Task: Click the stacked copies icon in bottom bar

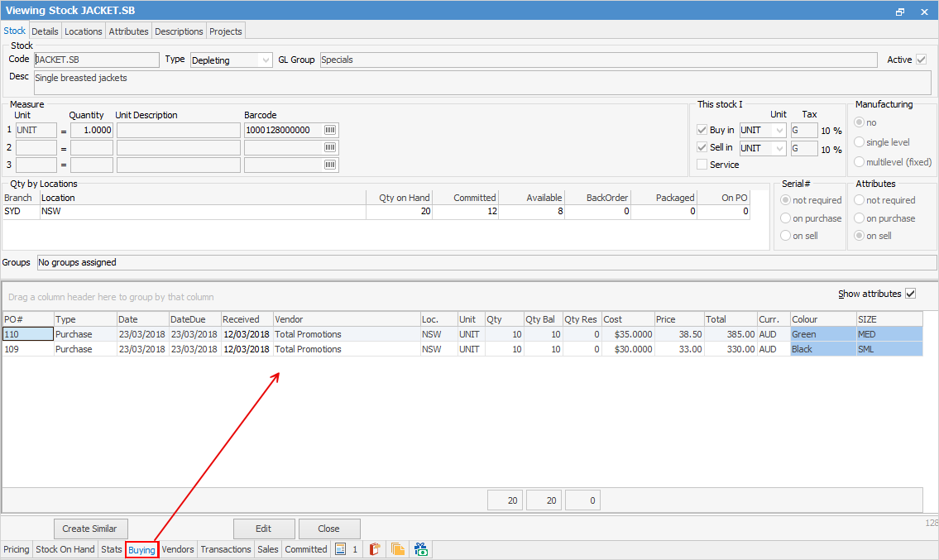Action: click(x=398, y=549)
